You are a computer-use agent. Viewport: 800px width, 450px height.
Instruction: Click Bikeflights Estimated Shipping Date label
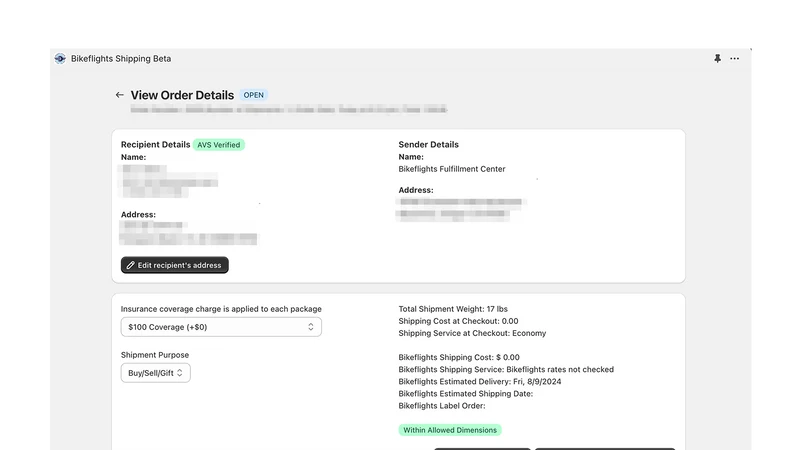466,394
